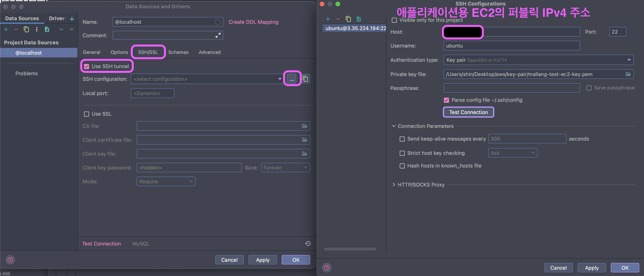This screenshot has height=276, width=644.
Task: Toggle Parse config file ~/.ssh/config checkbox
Action: 446,100
